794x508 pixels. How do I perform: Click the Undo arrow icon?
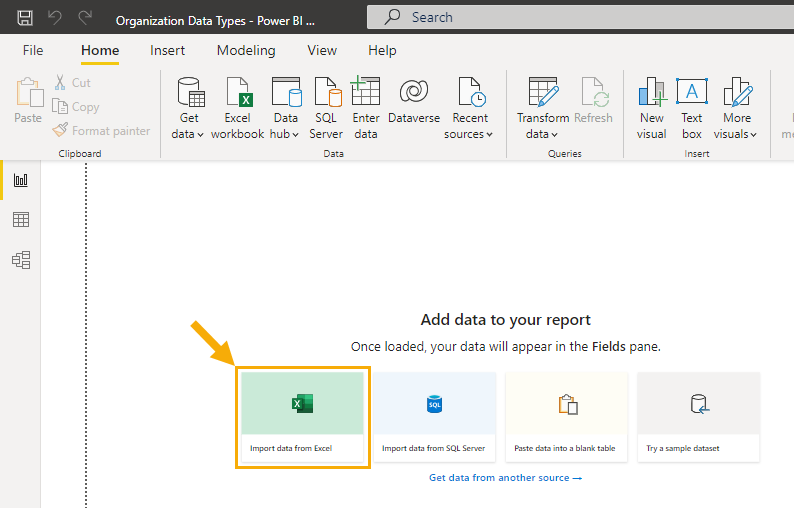pos(55,18)
